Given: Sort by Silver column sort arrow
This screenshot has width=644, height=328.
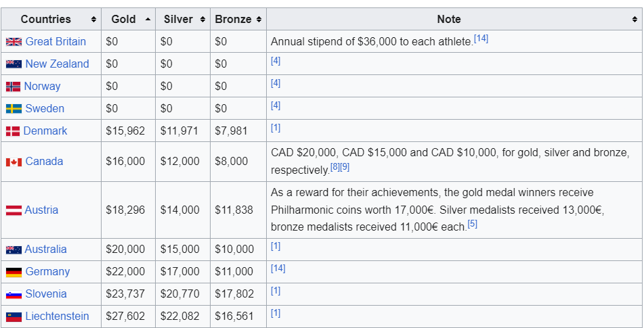Looking at the screenshot, I should 202,20.
